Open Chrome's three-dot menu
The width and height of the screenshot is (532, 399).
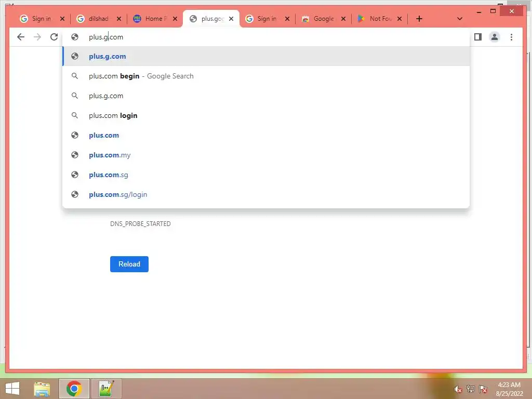click(511, 37)
